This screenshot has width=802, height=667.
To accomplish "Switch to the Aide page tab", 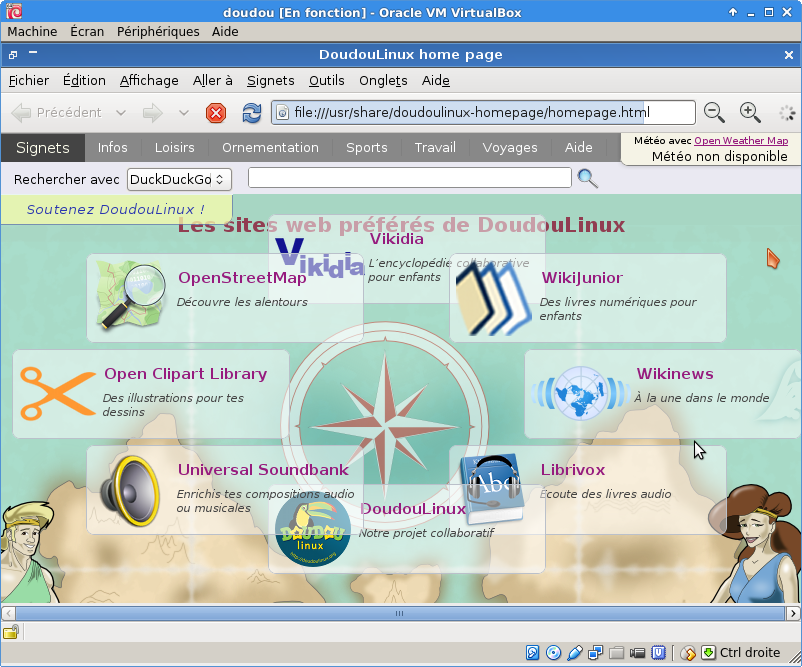I will coord(578,148).
